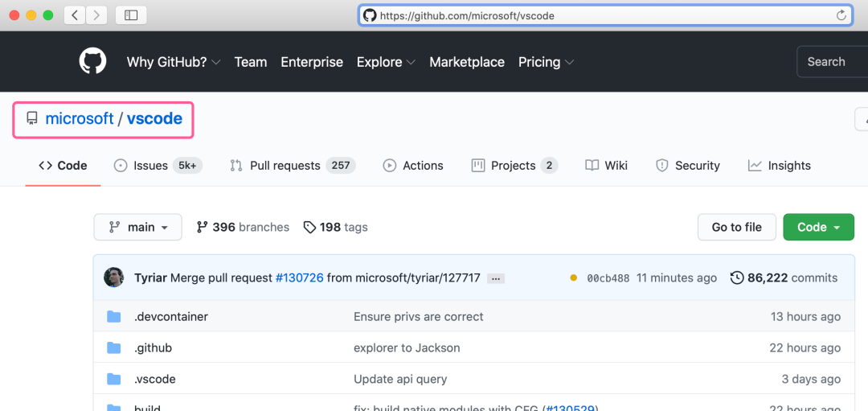The height and width of the screenshot is (411, 868).
Task: Open the green Code dropdown button
Action: click(x=819, y=227)
